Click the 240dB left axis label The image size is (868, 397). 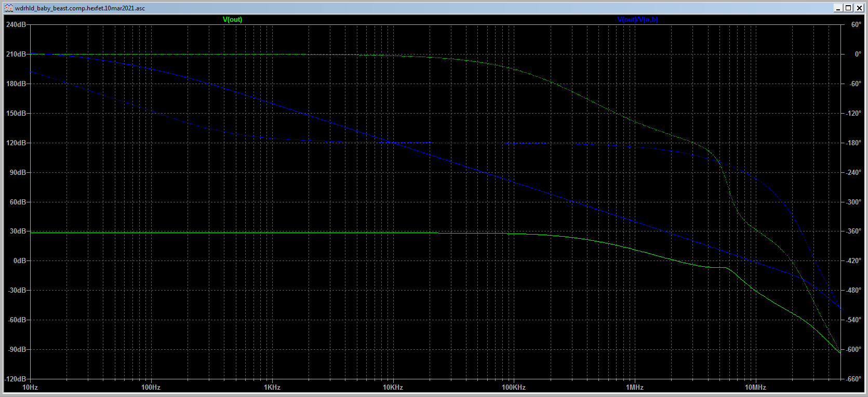pos(16,25)
